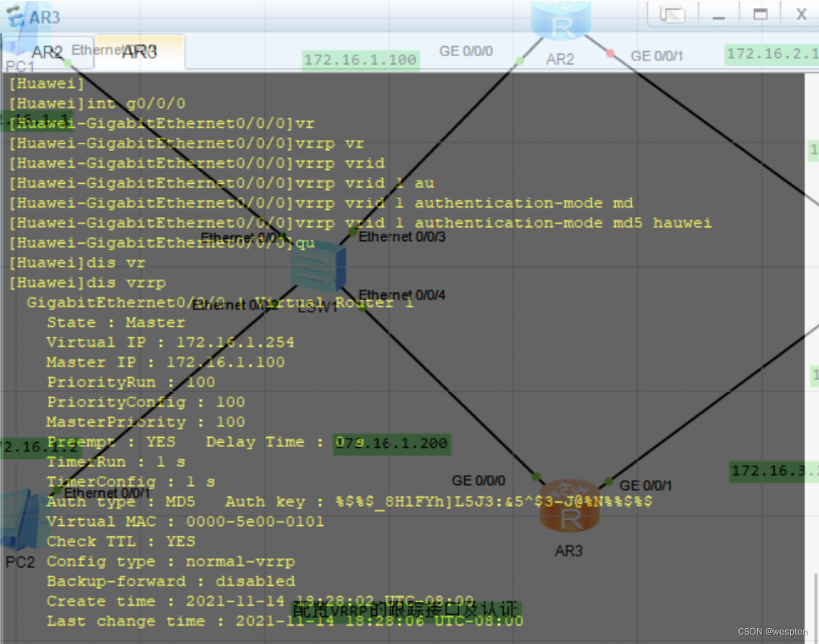Image resolution: width=819 pixels, height=644 pixels.
Task: Maximize the AR3 terminal window
Action: (x=760, y=14)
